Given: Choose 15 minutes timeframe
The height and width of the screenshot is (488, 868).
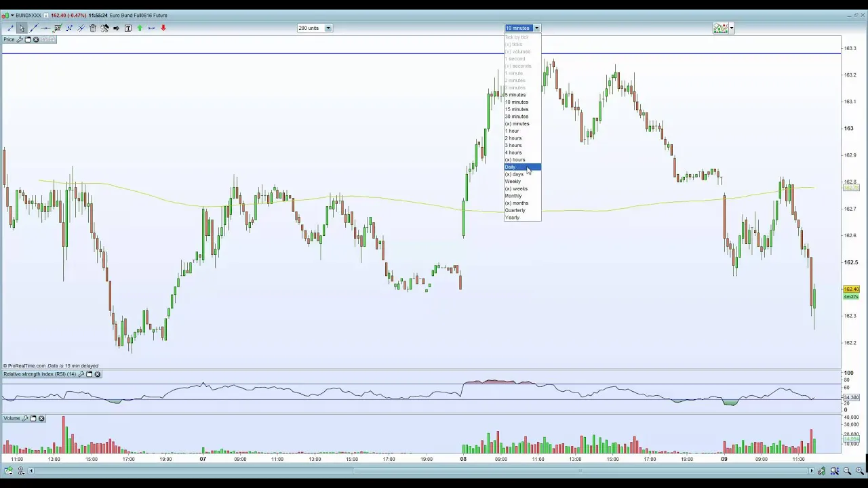Looking at the screenshot, I should pos(522,109).
